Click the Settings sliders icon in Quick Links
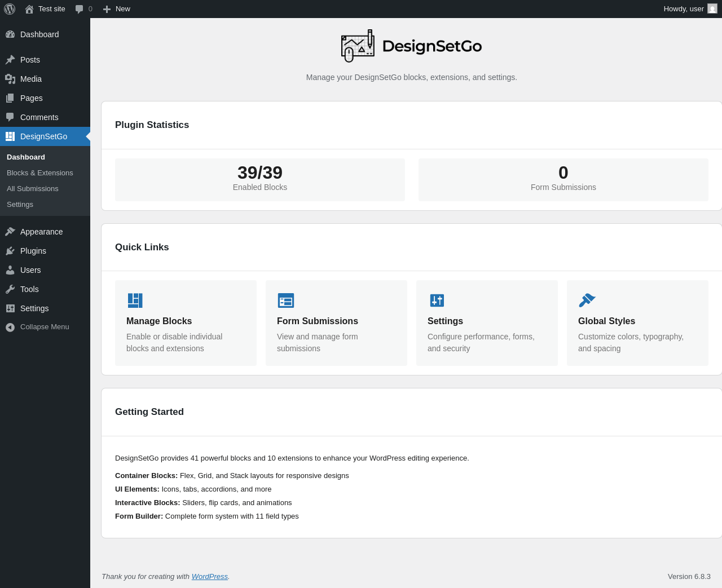This screenshot has height=588, width=722. pyautogui.click(x=437, y=300)
